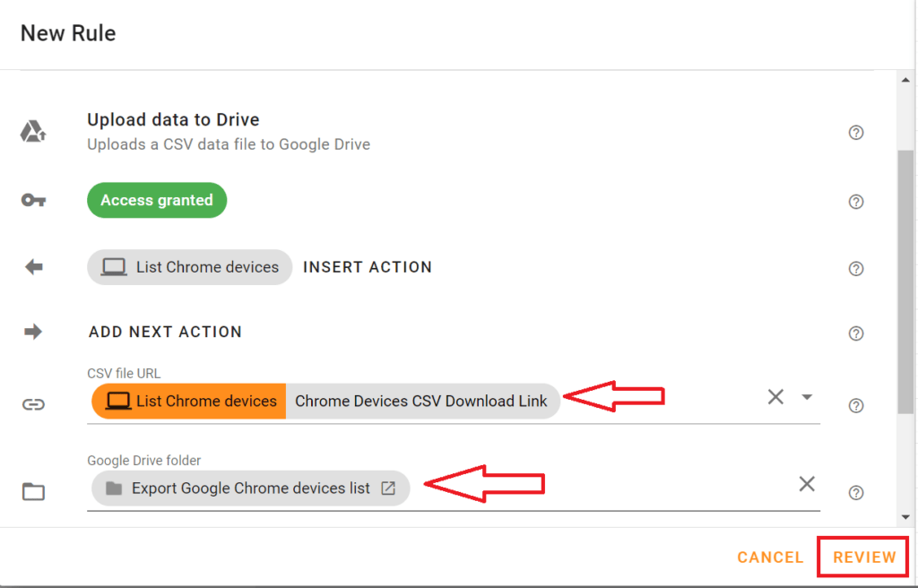Click the key access authorization icon
This screenshot has width=918, height=588.
33,200
